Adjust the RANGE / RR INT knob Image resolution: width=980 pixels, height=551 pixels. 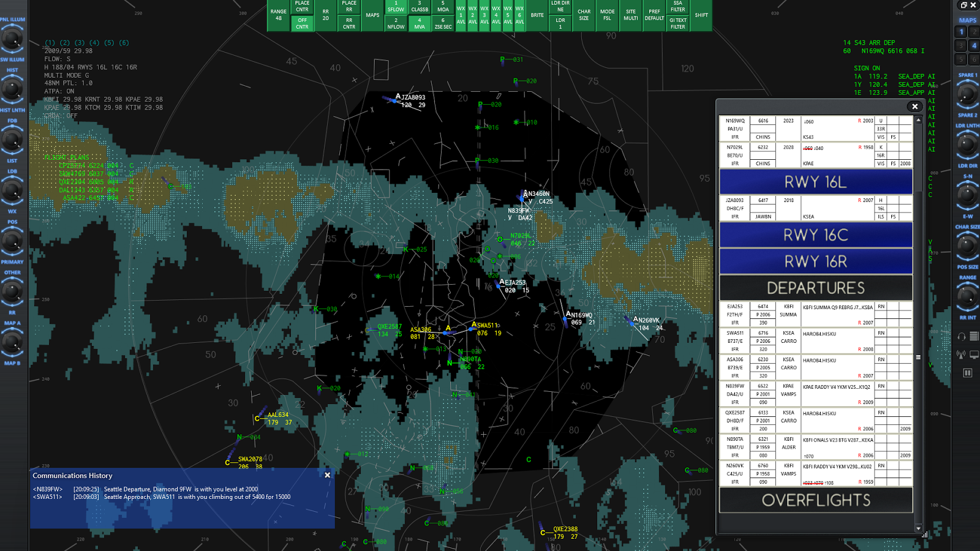[x=967, y=297]
